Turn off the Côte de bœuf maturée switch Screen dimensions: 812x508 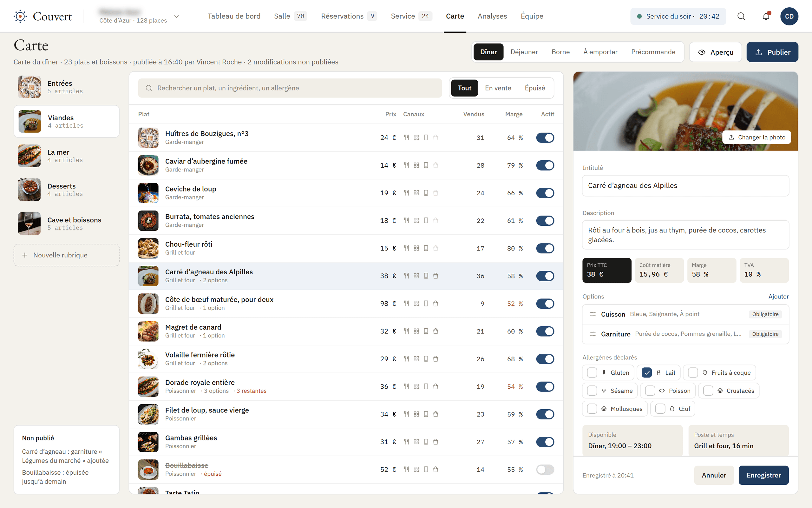pos(545,304)
